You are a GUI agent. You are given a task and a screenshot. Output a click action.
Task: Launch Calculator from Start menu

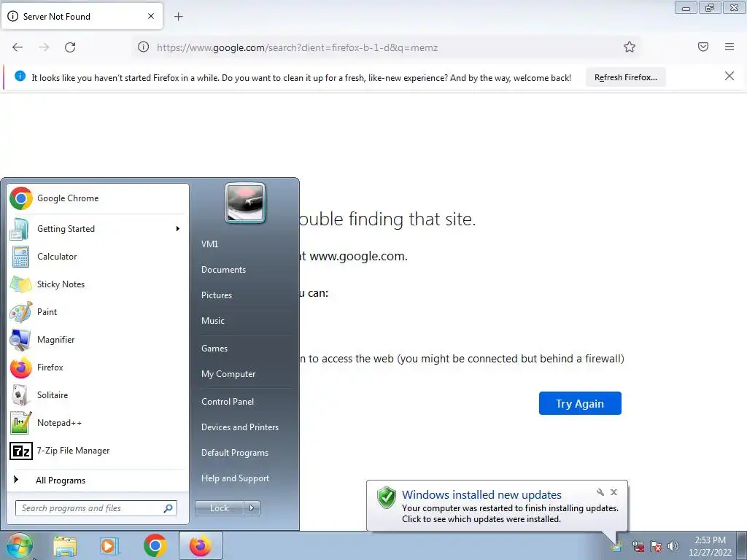click(x=98, y=256)
